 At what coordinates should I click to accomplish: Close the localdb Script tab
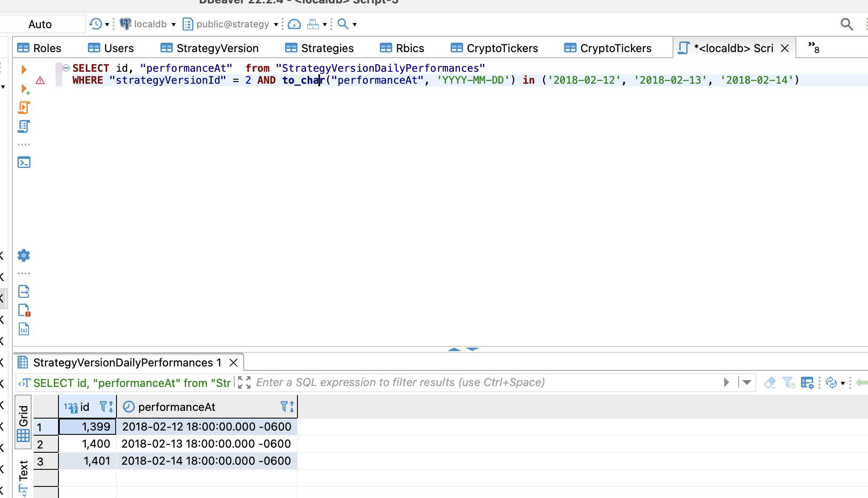point(785,48)
